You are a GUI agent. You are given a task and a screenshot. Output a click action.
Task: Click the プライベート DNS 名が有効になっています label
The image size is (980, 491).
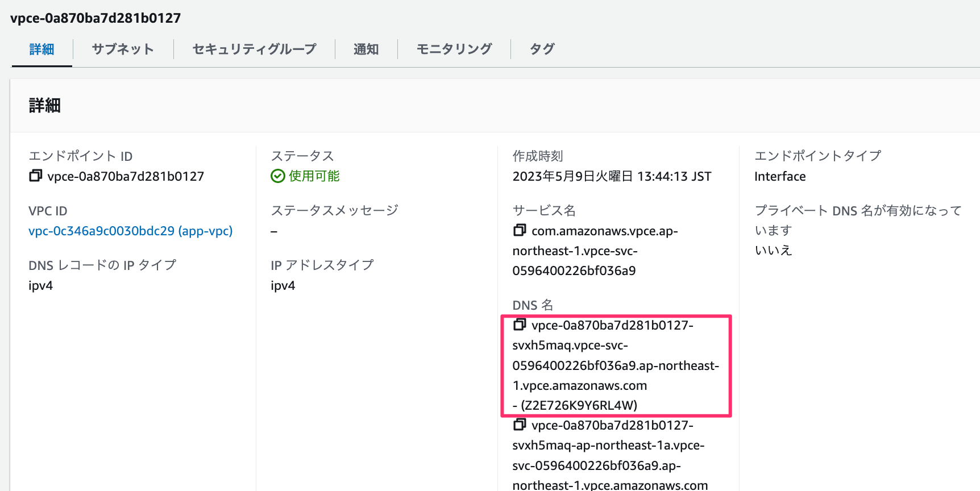point(858,220)
